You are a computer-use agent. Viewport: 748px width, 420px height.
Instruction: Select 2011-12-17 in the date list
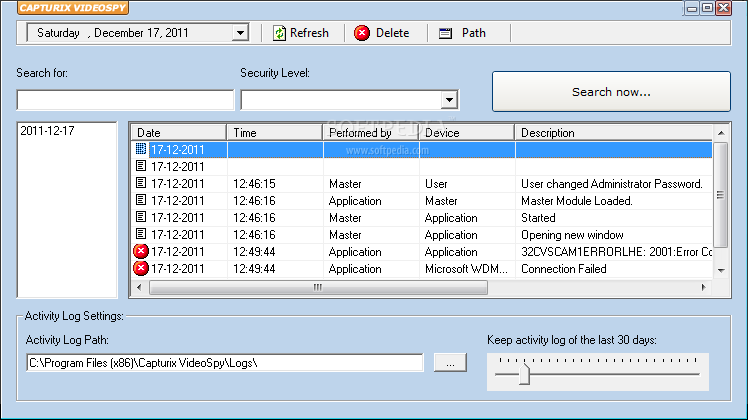tap(47, 131)
